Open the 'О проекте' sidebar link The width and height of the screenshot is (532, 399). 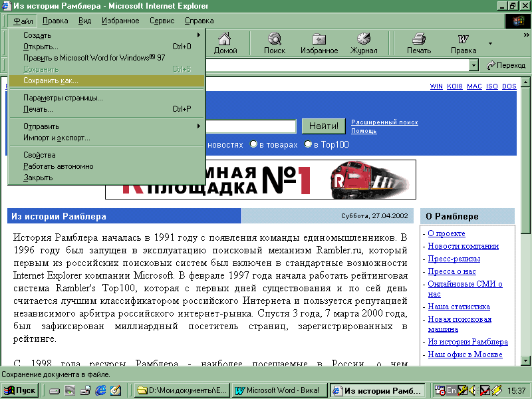[x=446, y=233]
